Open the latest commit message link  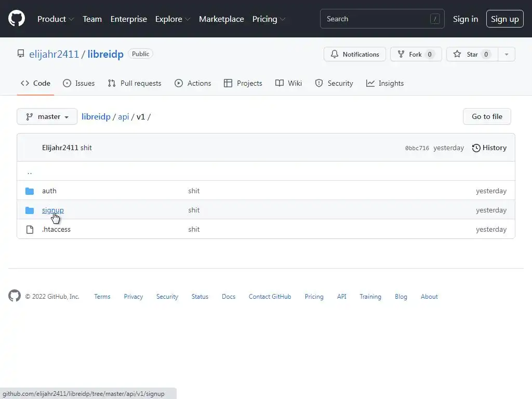[x=86, y=148]
